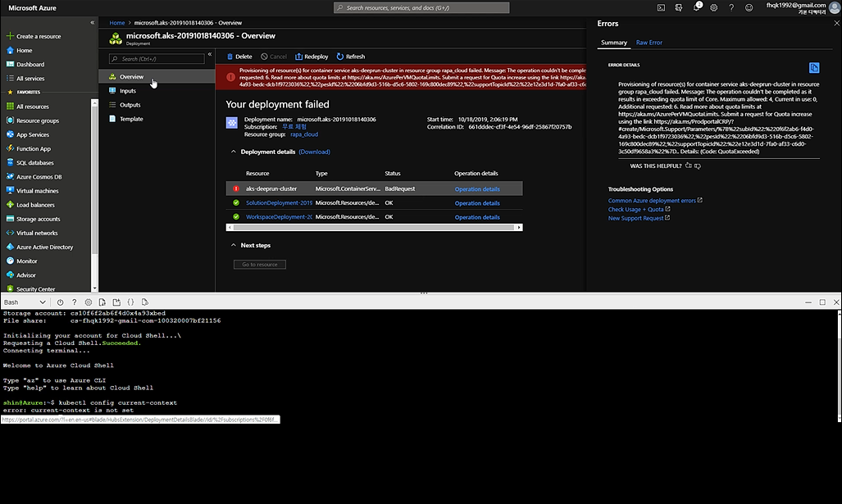Click the Home breadcrumb link
The image size is (842, 504).
pos(116,23)
